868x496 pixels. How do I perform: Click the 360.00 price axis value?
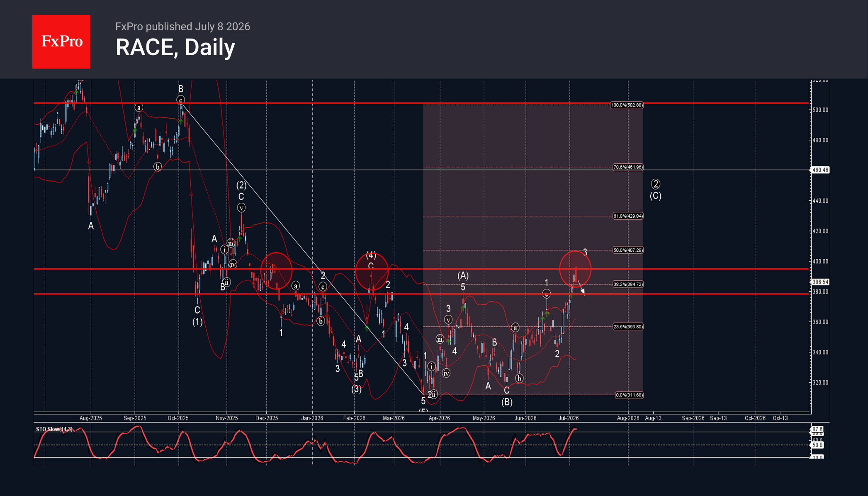[x=820, y=322]
